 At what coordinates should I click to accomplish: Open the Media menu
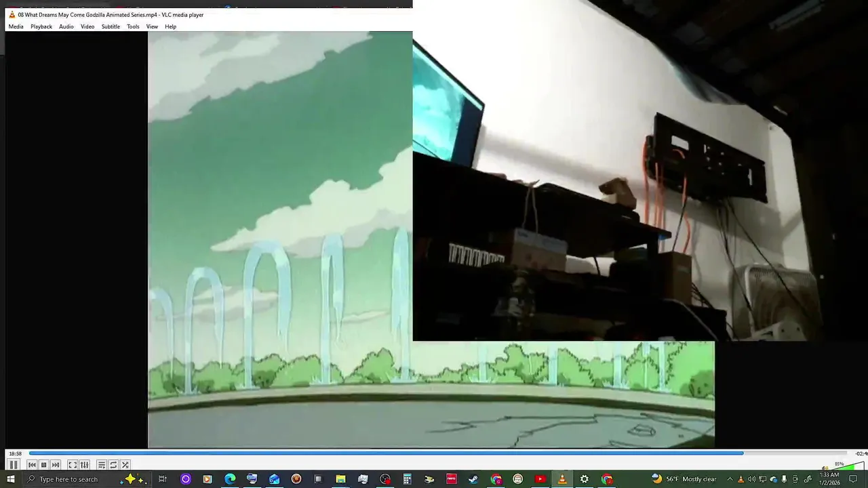[x=16, y=26]
